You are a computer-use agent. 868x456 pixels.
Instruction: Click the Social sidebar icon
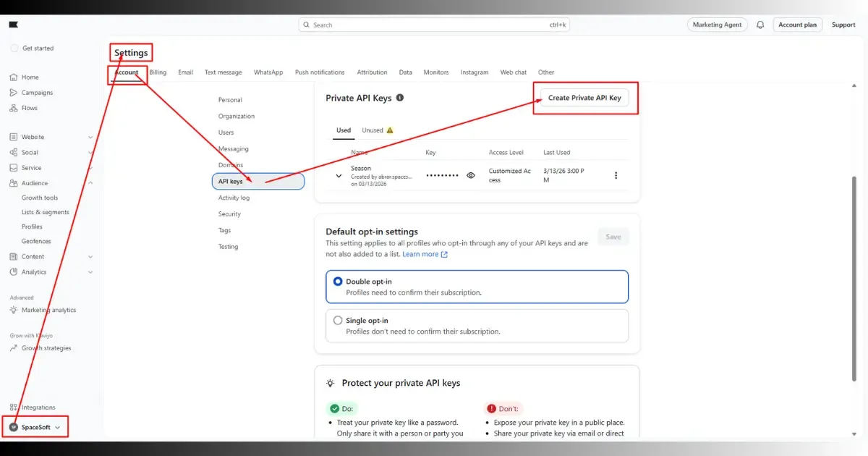click(x=14, y=153)
